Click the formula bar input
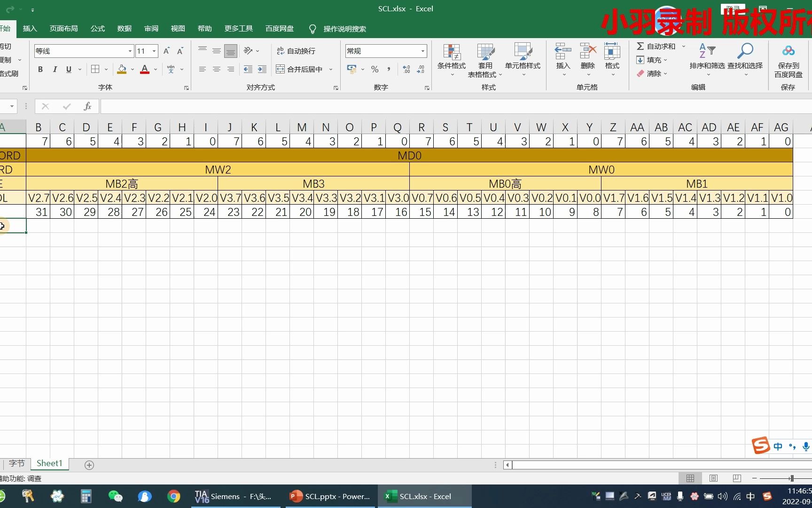 (x=456, y=106)
